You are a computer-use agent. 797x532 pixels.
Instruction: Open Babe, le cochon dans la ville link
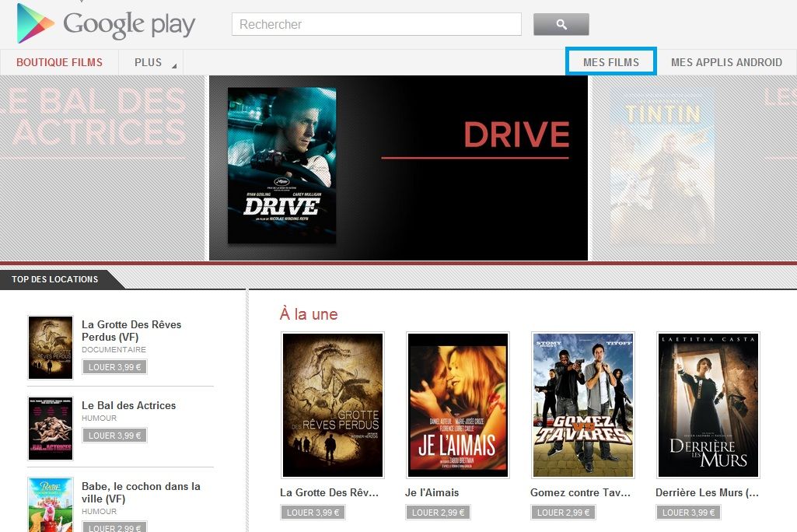(141, 492)
